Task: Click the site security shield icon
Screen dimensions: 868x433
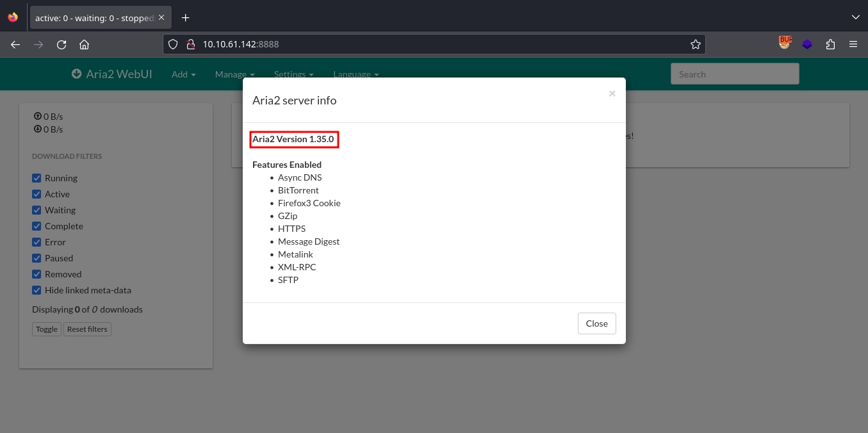Action: coord(172,45)
